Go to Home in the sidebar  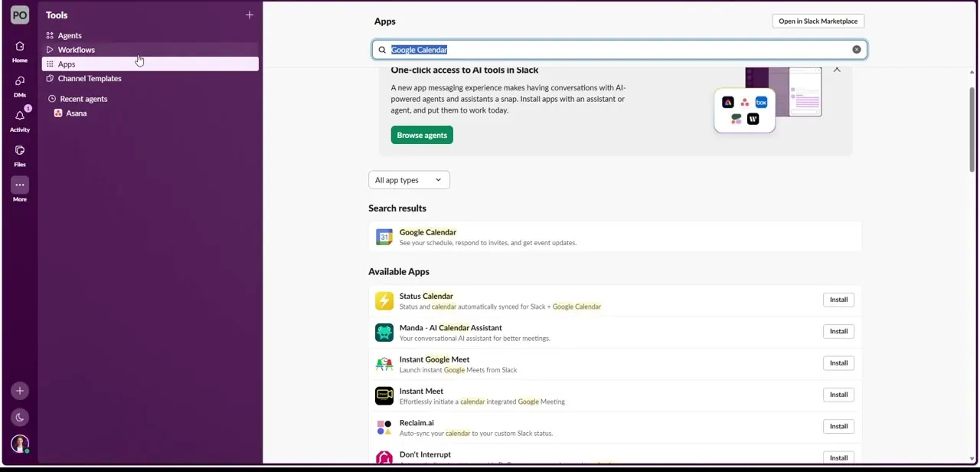point(20,51)
